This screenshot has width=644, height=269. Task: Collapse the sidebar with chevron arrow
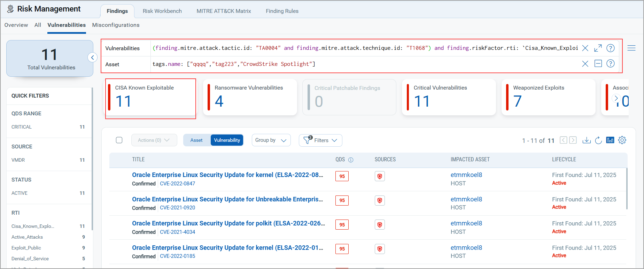pyautogui.click(x=92, y=57)
